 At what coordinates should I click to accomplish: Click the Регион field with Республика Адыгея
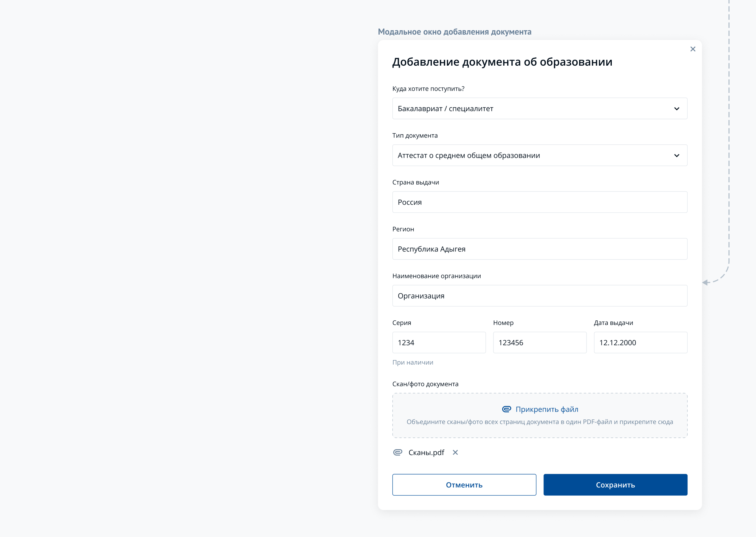point(539,249)
